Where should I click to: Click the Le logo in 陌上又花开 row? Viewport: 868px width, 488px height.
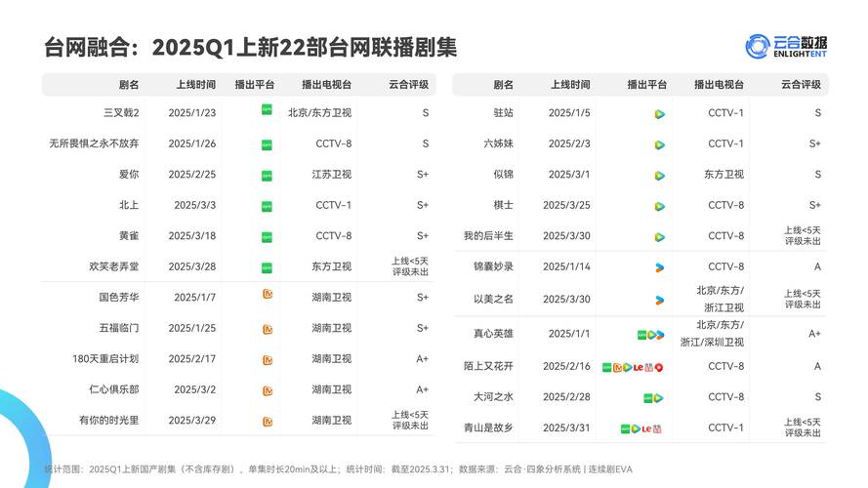(639, 367)
